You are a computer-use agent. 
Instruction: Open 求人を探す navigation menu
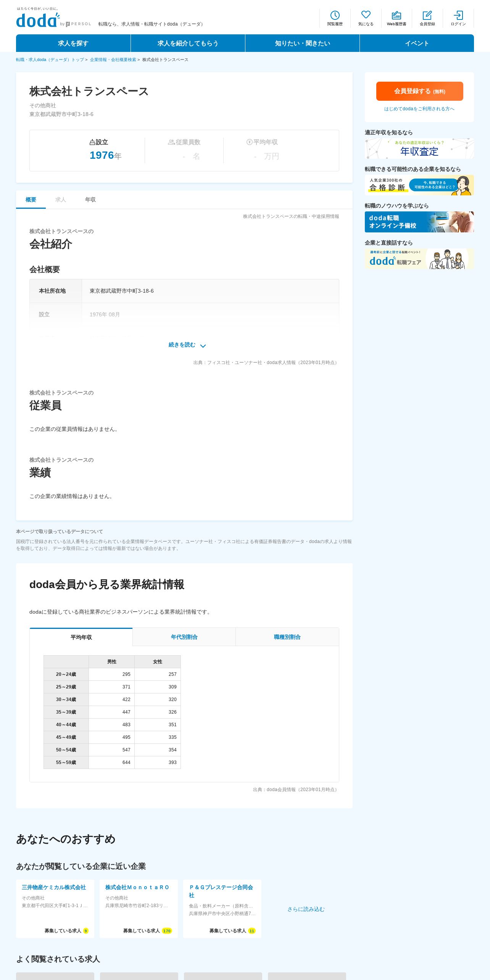pyautogui.click(x=73, y=43)
